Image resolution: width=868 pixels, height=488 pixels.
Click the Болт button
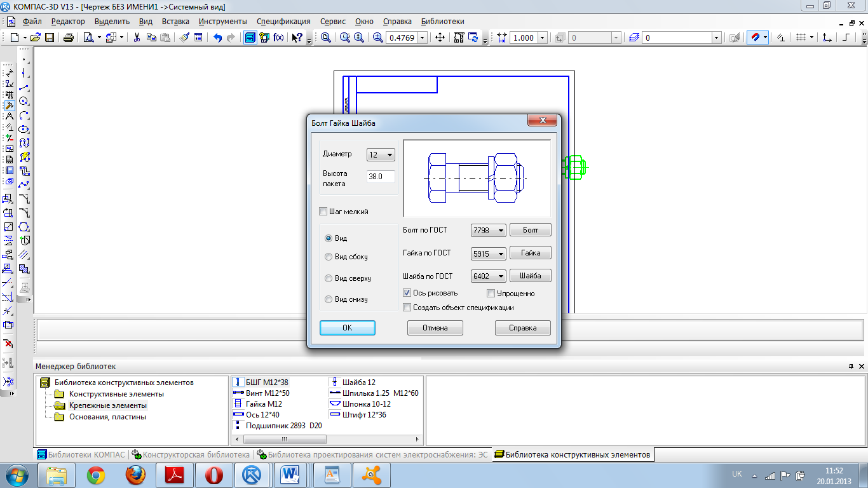pyautogui.click(x=531, y=230)
